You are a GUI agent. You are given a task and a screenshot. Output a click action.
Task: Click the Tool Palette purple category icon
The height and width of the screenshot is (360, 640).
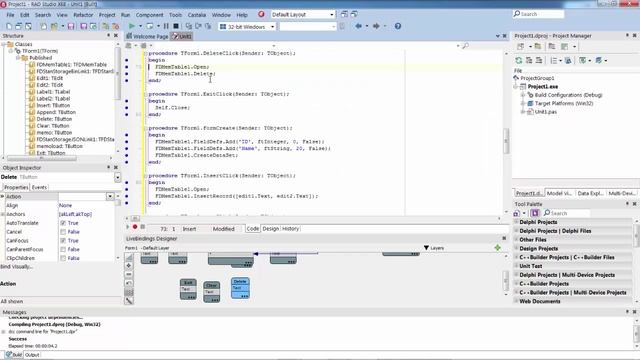(x=535, y=213)
